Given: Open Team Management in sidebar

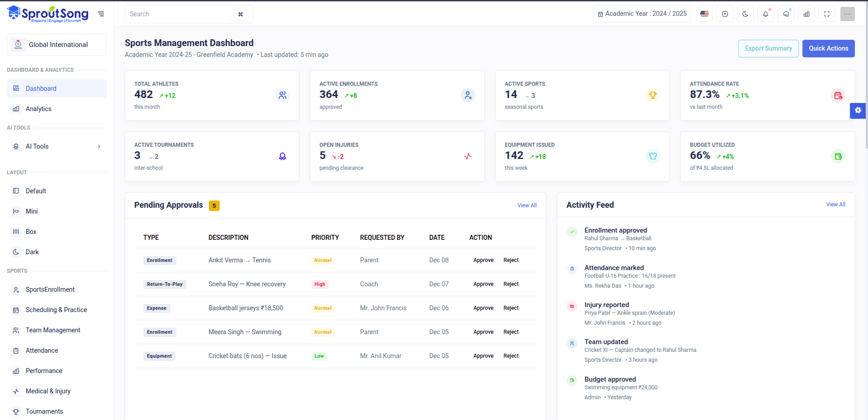Looking at the screenshot, I should pyautogui.click(x=57, y=330).
